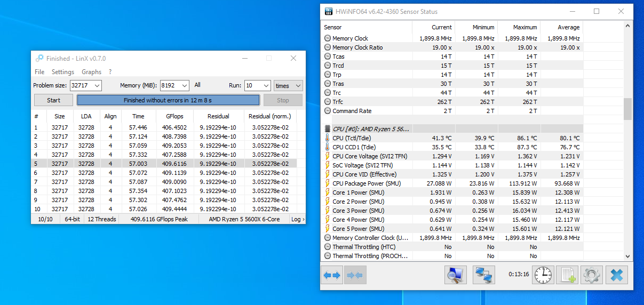Open the 'times' unit dropdown in LinX
Screen dimensions: 644x305
pos(288,85)
